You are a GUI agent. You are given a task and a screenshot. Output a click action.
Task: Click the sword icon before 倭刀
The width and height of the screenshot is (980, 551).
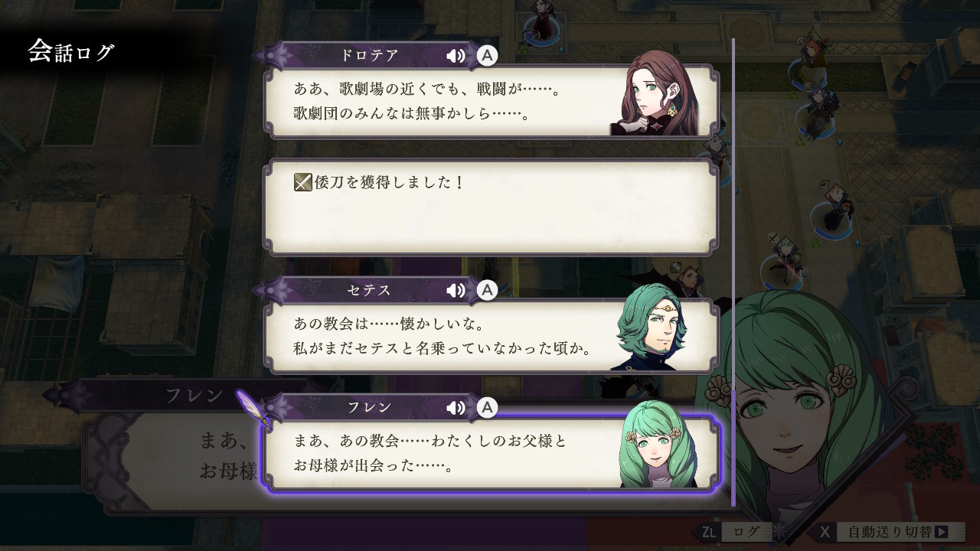[302, 183]
